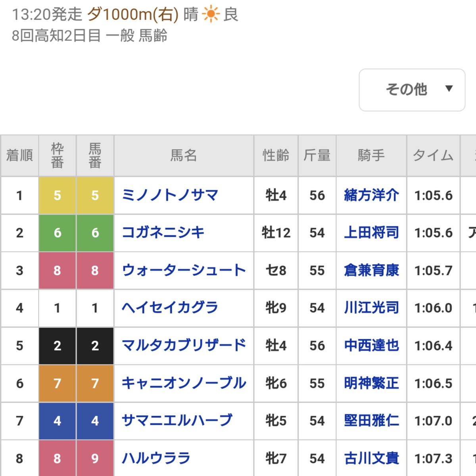Open horse ミノノトノサマ details
Image resolution: width=476 pixels, height=476 pixels.
170,195
